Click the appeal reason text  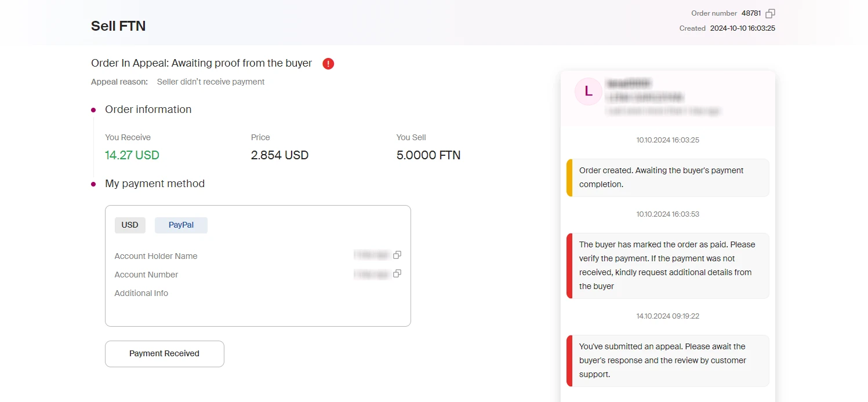click(210, 82)
